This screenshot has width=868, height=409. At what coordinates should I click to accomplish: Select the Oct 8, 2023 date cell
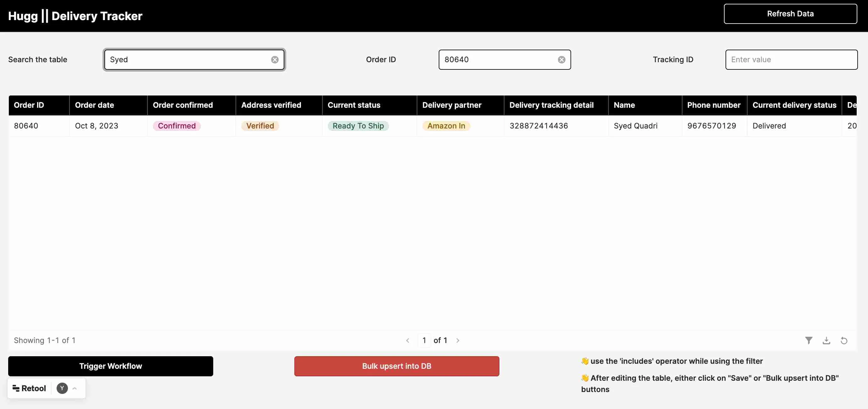coord(108,126)
